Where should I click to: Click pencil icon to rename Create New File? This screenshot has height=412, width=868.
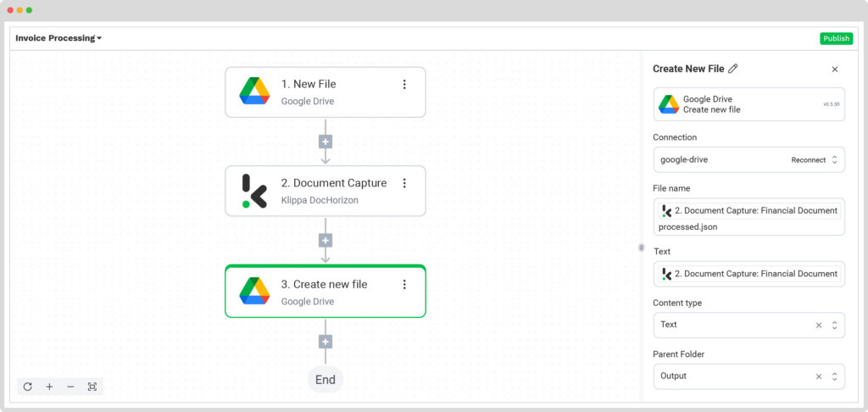click(733, 69)
